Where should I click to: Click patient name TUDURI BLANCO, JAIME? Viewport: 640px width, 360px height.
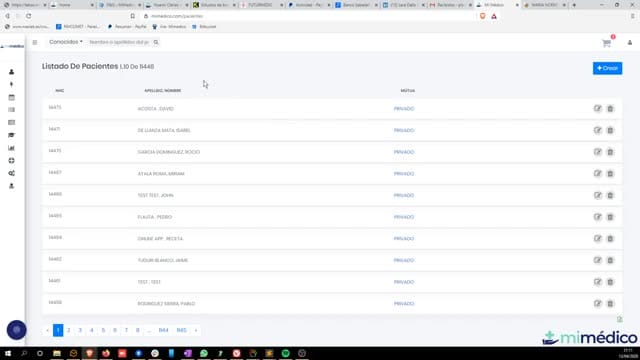point(162,260)
